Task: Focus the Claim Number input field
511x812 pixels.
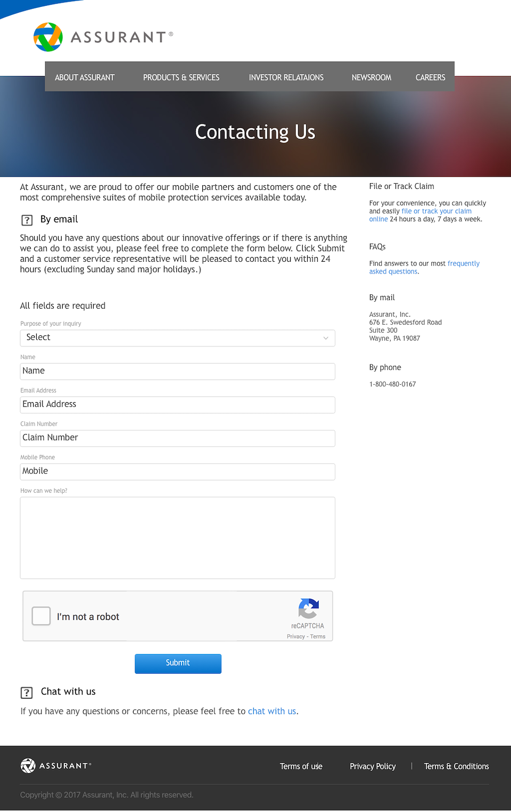Action: click(x=178, y=438)
